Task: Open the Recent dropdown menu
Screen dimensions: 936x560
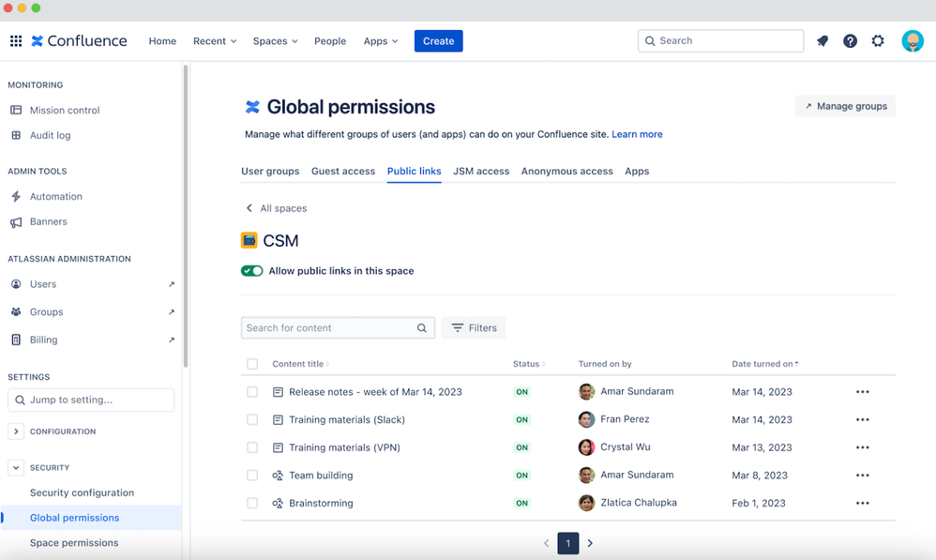Action: [215, 41]
